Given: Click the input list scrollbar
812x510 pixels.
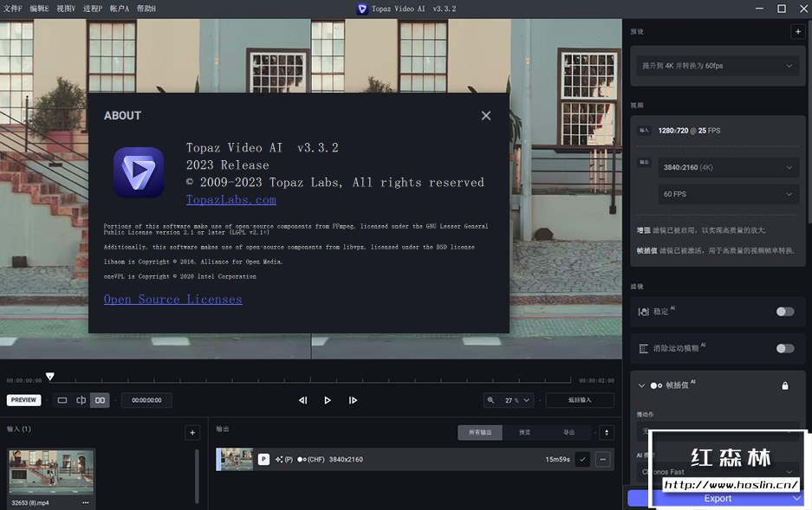Looking at the screenshot, I should point(197,476).
